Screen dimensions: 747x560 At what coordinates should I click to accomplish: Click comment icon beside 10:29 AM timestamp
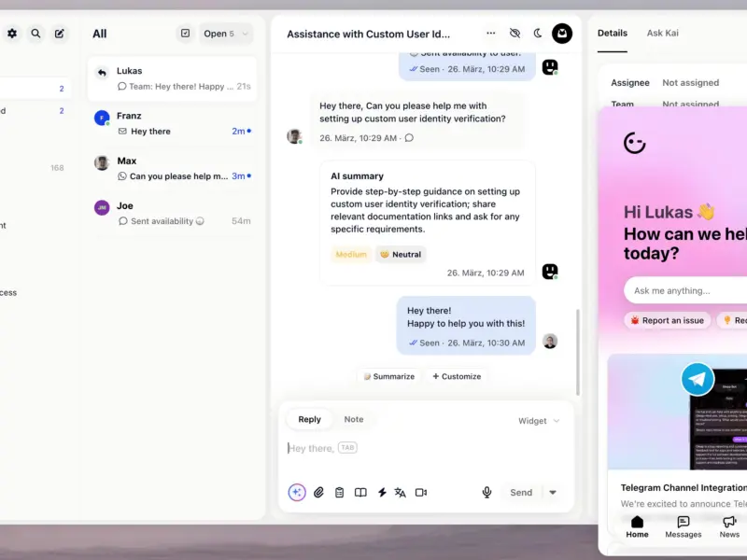point(409,138)
